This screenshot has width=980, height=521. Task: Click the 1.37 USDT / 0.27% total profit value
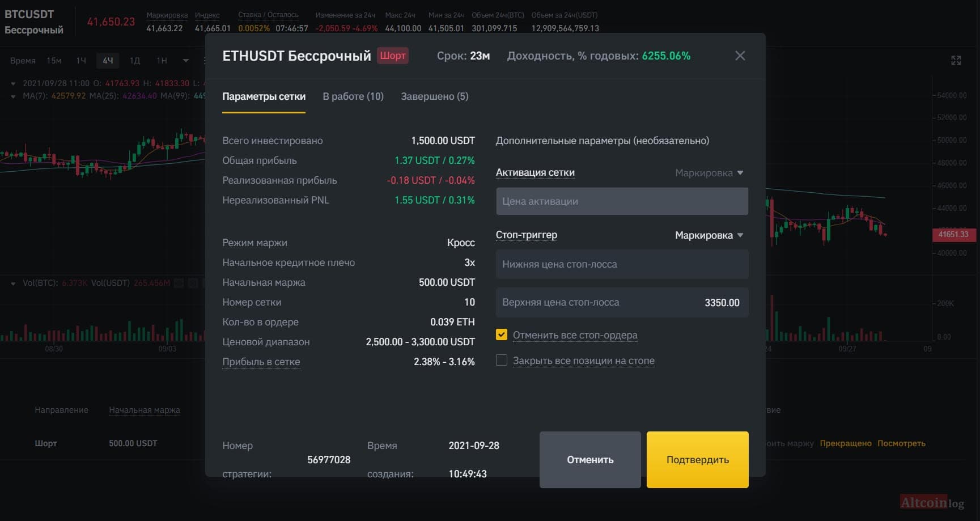435,160
